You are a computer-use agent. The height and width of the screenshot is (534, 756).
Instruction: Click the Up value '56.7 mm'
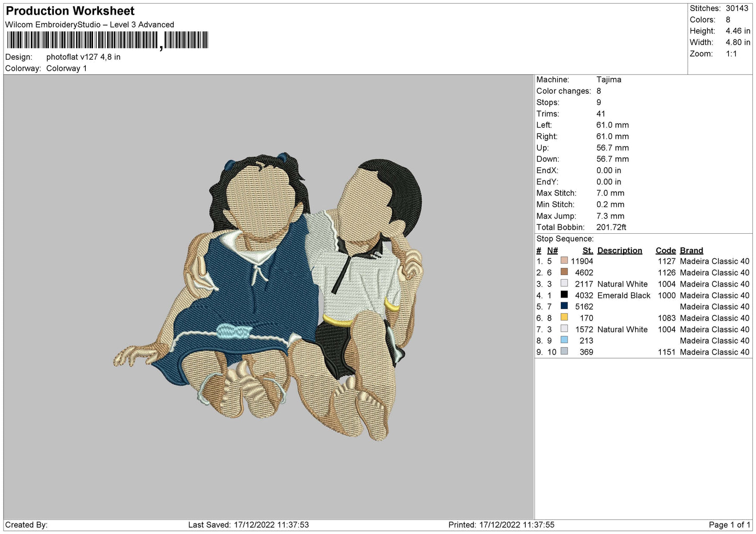click(x=613, y=148)
